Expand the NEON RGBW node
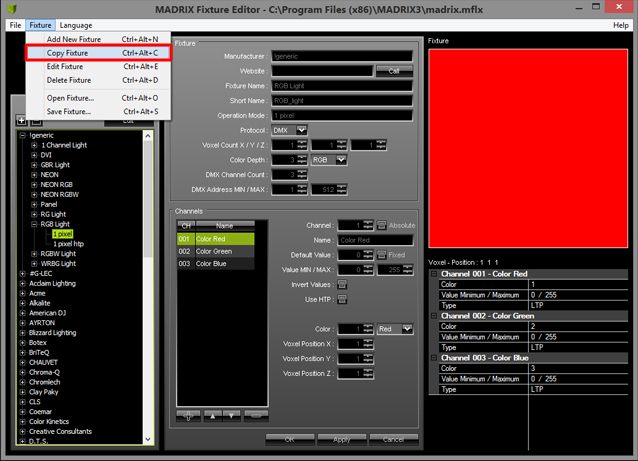Viewport: 638px width, 461px height. [x=34, y=194]
